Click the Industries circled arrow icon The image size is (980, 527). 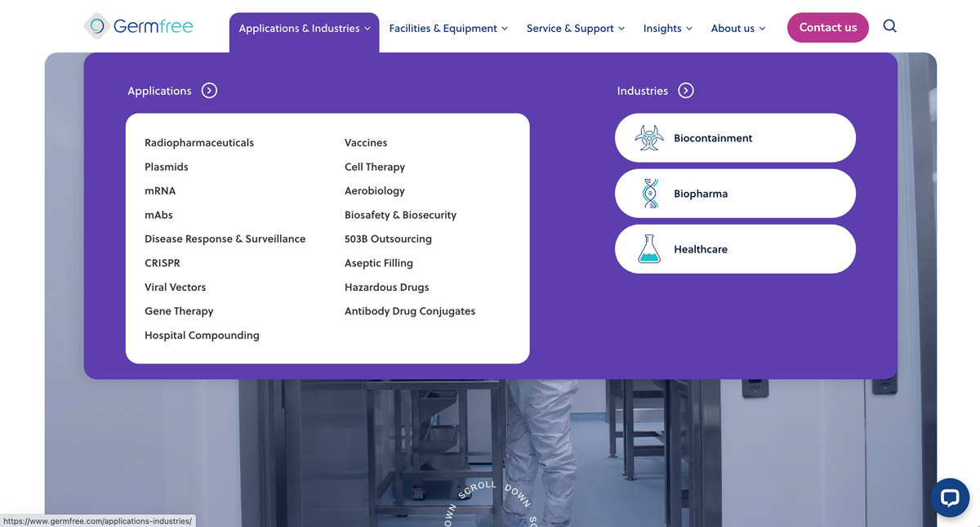(686, 91)
